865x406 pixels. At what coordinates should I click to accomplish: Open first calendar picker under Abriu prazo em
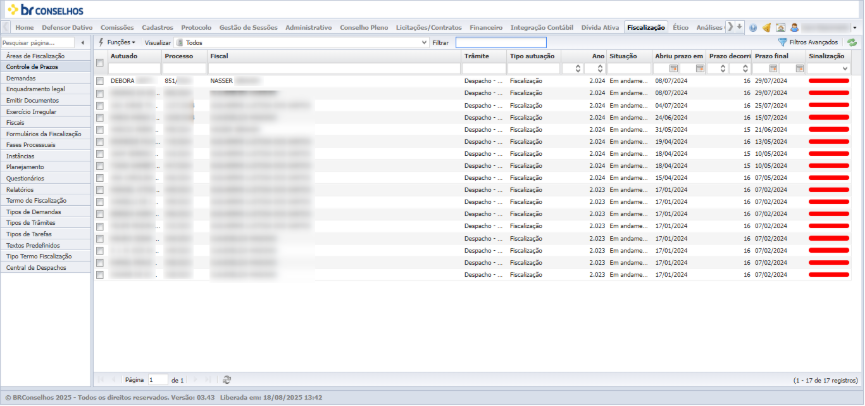[674, 68]
